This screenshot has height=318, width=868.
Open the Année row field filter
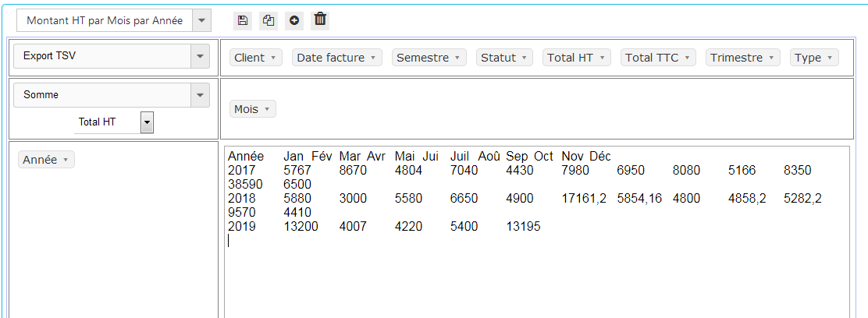coord(66,160)
